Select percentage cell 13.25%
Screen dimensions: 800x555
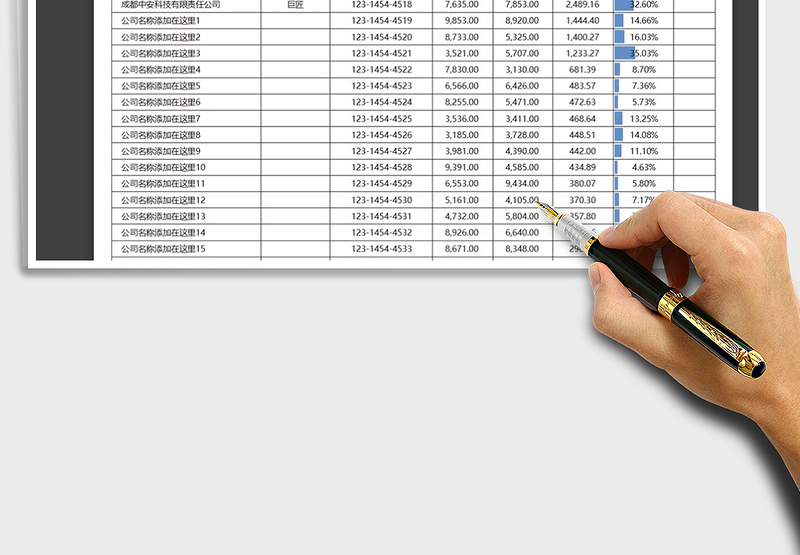point(643,119)
